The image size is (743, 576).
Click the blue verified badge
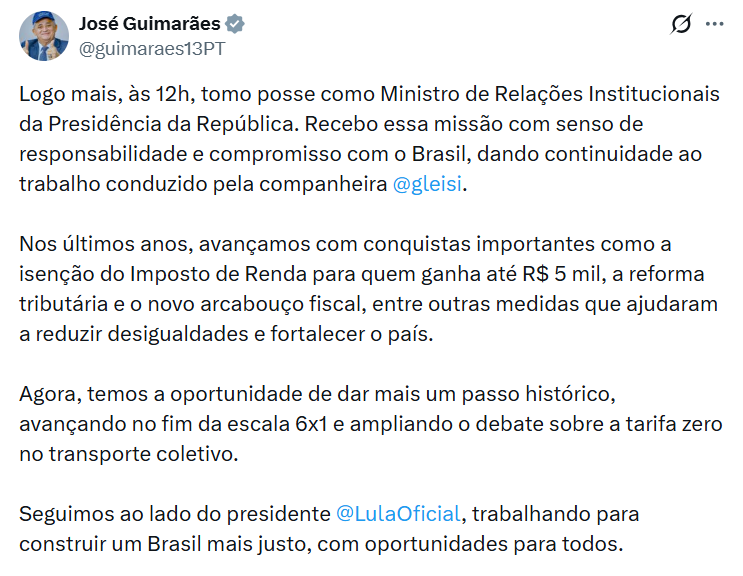coord(236,24)
